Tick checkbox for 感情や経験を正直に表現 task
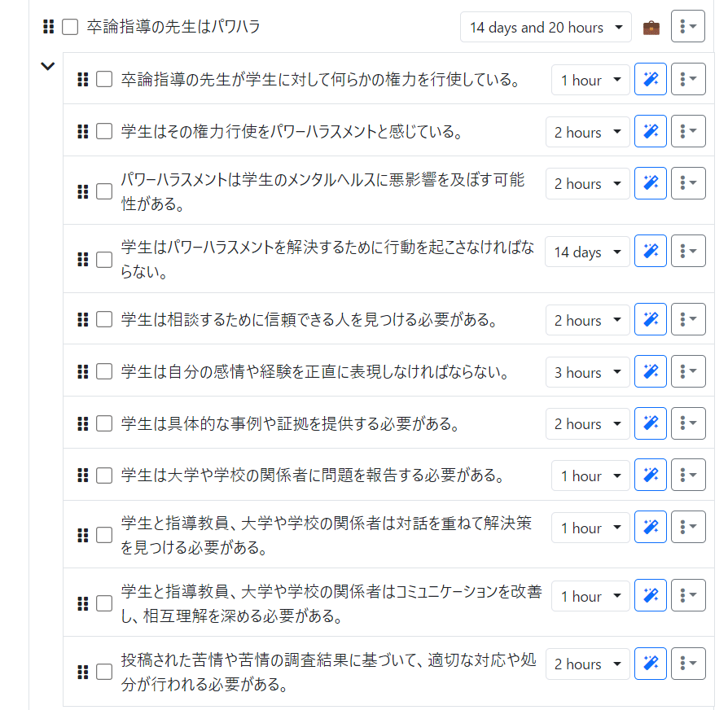728x710 pixels. (104, 371)
